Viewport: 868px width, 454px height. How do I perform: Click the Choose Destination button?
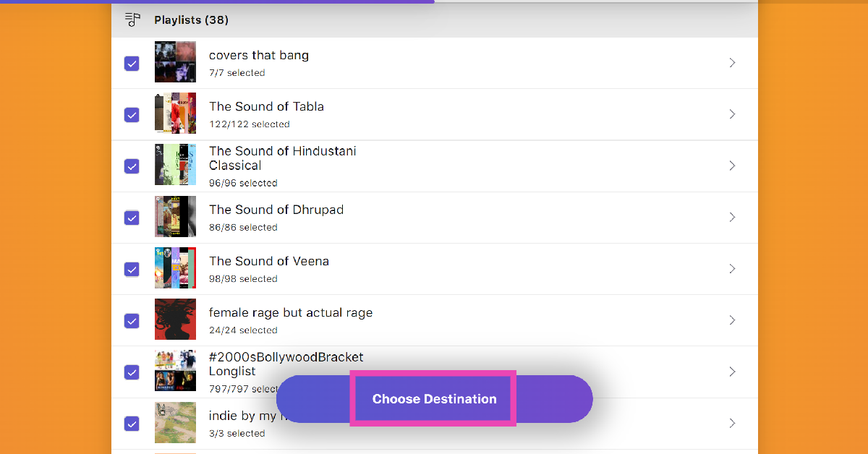tap(434, 399)
